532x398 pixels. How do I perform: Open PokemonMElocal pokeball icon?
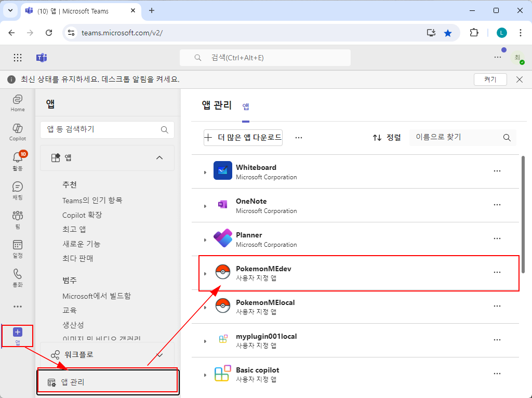pyautogui.click(x=222, y=306)
